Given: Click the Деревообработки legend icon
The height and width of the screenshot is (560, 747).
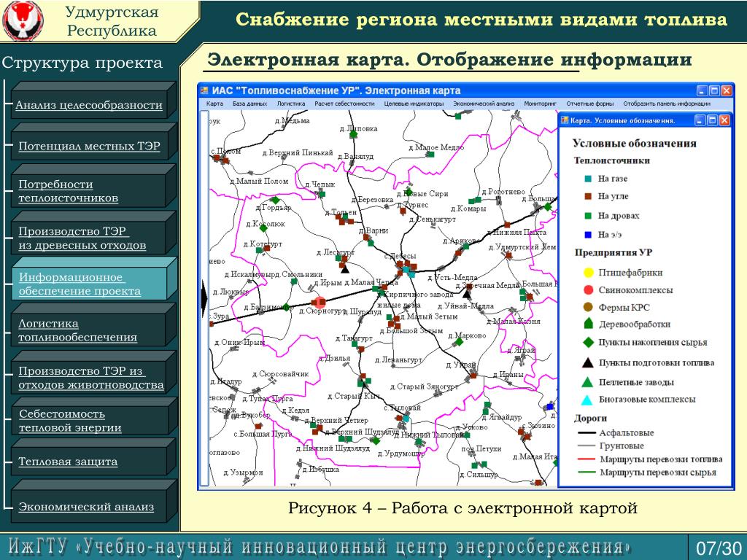Looking at the screenshot, I should (x=589, y=324).
